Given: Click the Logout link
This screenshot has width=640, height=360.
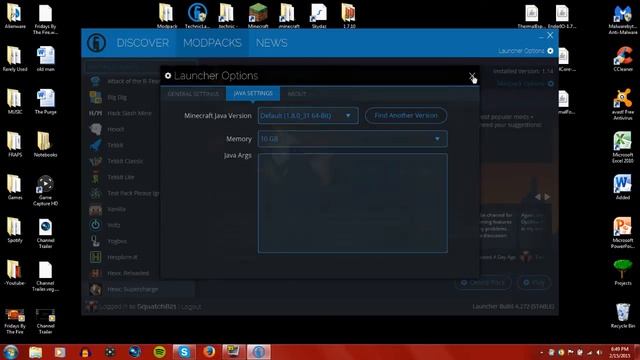Looking at the screenshot, I should [x=191, y=307].
